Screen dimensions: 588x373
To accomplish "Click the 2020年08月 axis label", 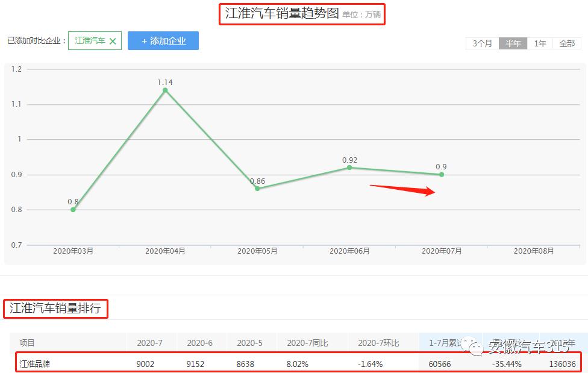I will pos(533,249).
